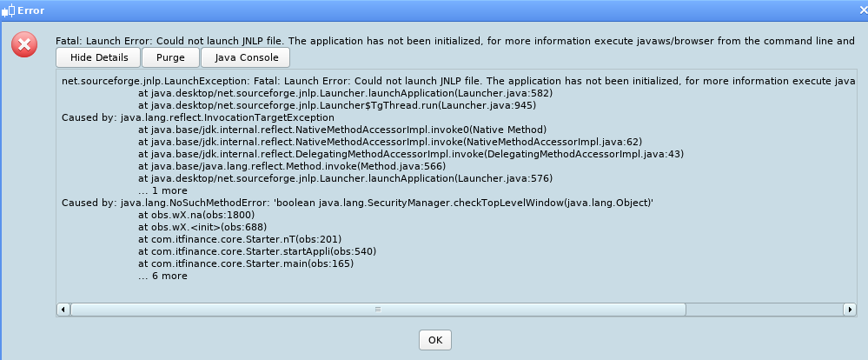Screen dimensions: 868x360
Task: Click the Launcher.java:582 stack trace line
Action: (x=346, y=93)
